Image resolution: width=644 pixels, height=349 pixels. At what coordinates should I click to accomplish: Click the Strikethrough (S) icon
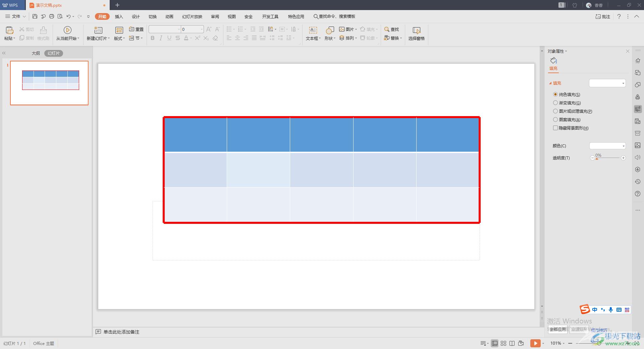point(178,38)
